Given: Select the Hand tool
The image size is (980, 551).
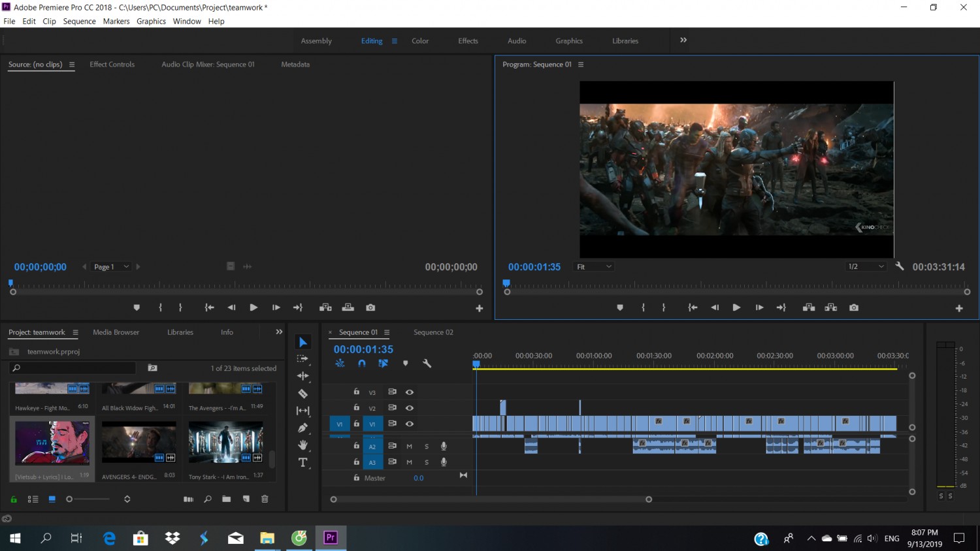Looking at the screenshot, I should pyautogui.click(x=302, y=445).
